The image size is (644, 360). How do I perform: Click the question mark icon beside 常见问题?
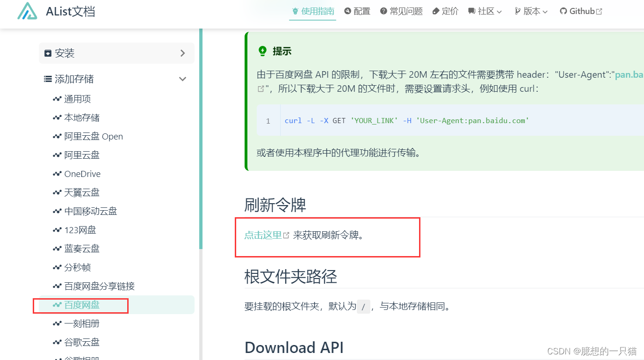pos(384,11)
